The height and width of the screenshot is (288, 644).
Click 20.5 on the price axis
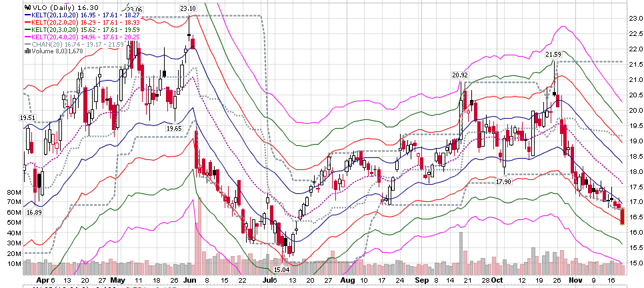[636, 95]
